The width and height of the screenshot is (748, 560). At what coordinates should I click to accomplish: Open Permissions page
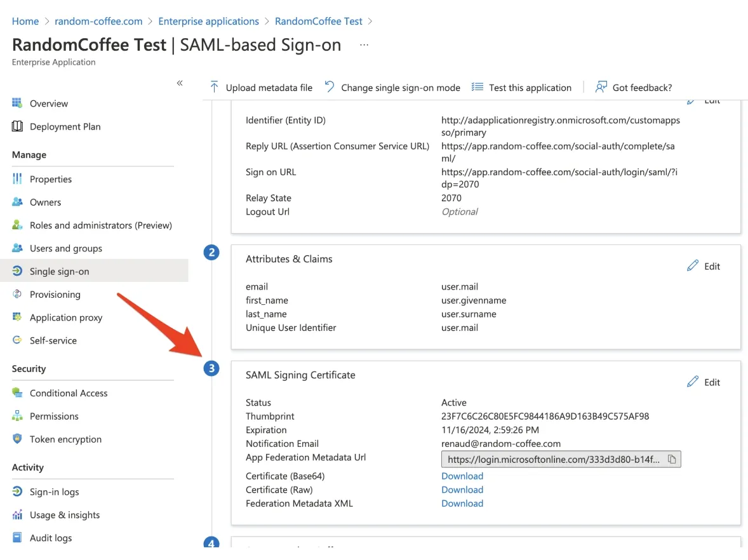[x=54, y=417]
